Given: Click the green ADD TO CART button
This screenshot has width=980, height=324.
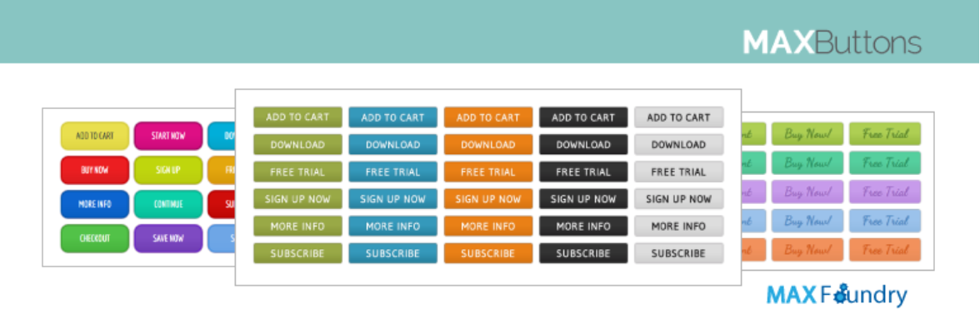Looking at the screenshot, I should [297, 117].
